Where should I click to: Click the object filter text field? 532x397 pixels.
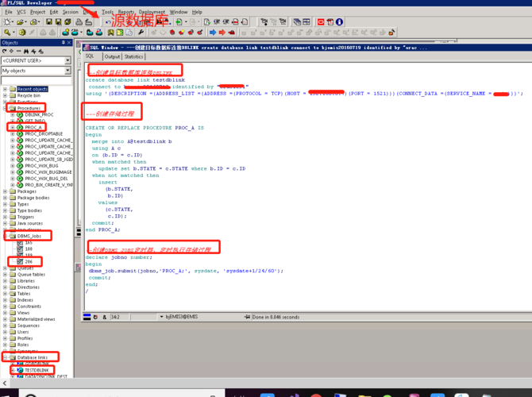coord(37,81)
